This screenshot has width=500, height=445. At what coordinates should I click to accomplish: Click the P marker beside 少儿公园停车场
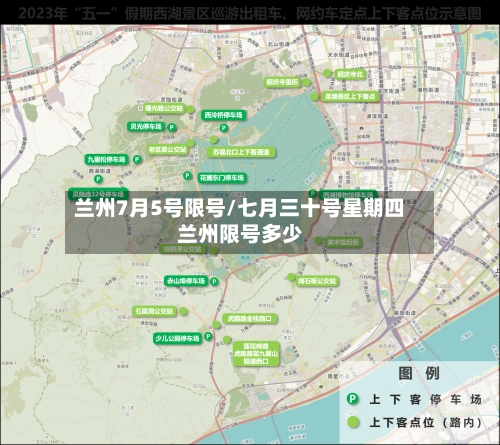click(208, 336)
